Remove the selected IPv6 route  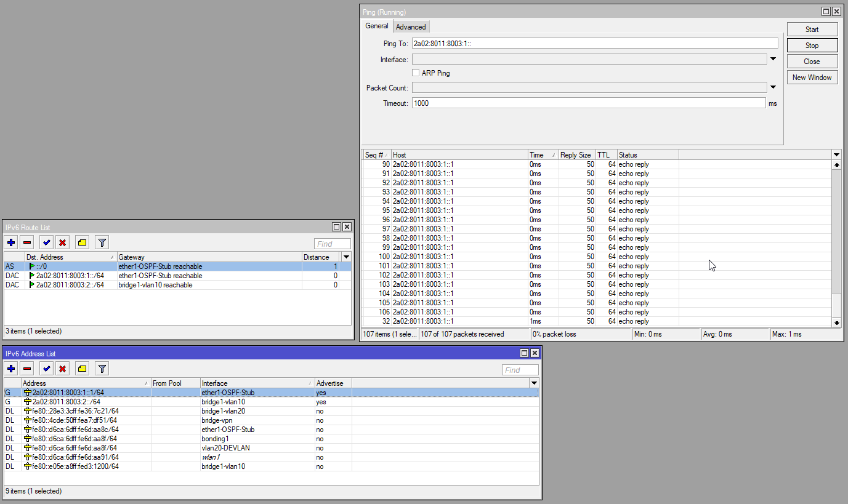click(27, 242)
